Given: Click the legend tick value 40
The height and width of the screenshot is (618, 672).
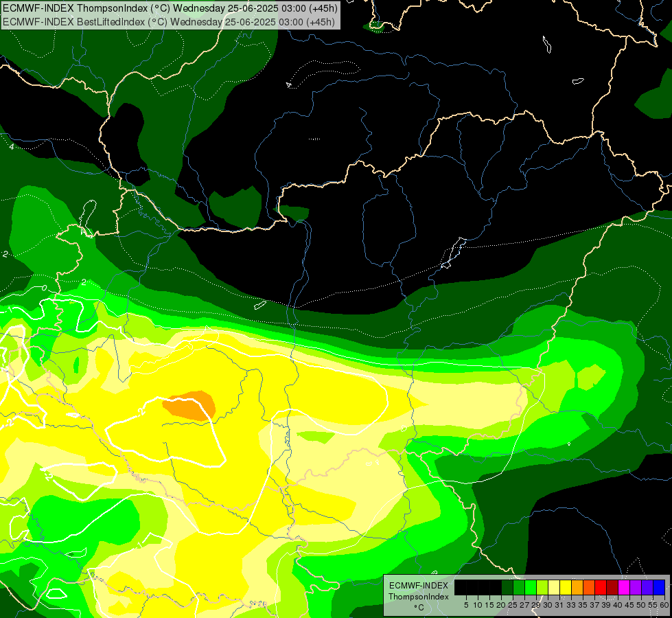Looking at the screenshot, I should (618, 605).
